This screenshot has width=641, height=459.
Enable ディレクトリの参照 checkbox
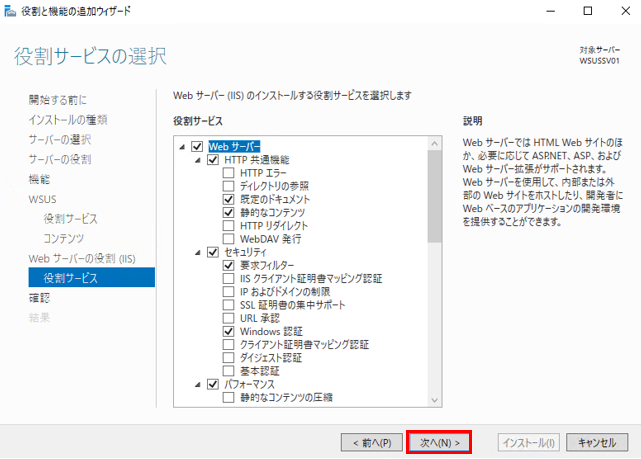pyautogui.click(x=229, y=186)
